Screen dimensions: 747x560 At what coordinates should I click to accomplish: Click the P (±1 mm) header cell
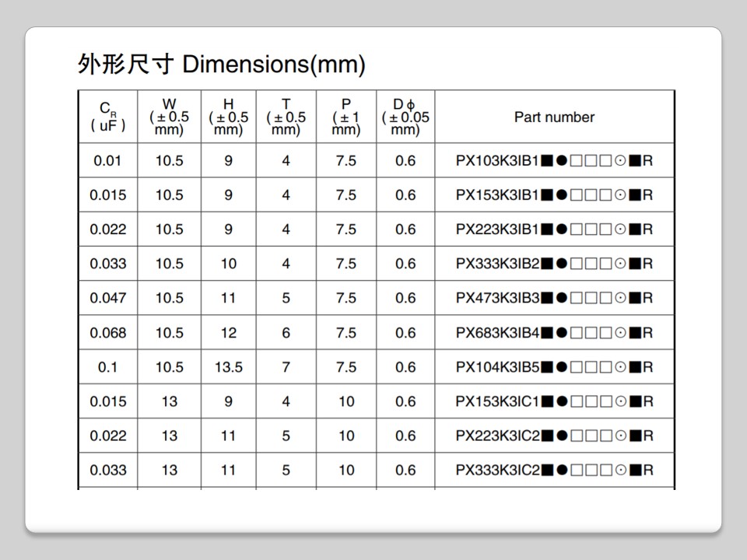346,117
